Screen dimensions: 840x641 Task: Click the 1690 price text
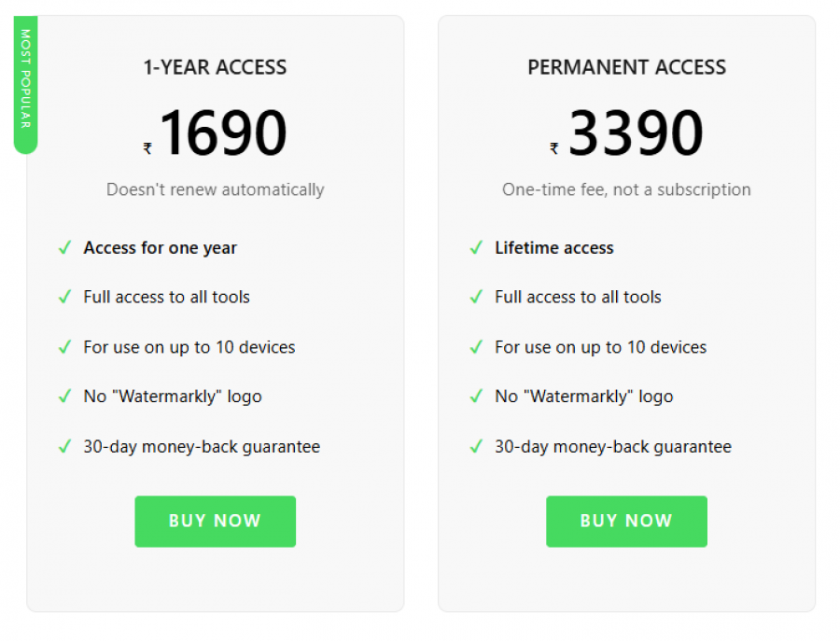point(224,131)
